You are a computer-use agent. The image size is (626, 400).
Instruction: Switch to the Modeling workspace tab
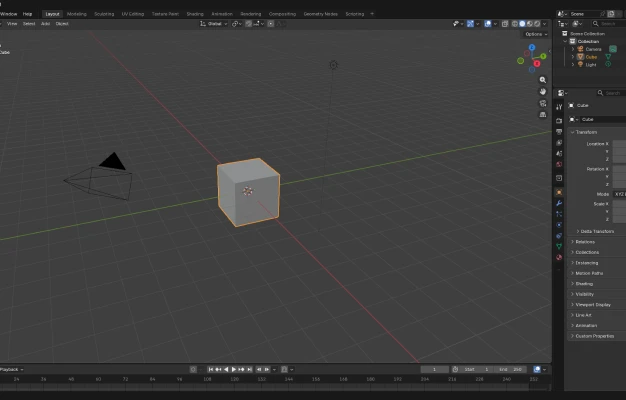77,14
